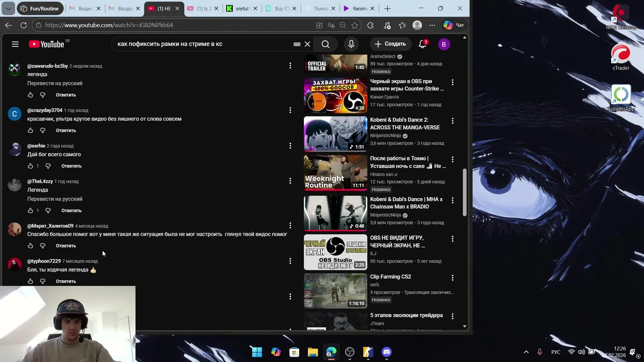Go to YouTube home via logo
Screen dimensions: 644x362
click(46, 44)
